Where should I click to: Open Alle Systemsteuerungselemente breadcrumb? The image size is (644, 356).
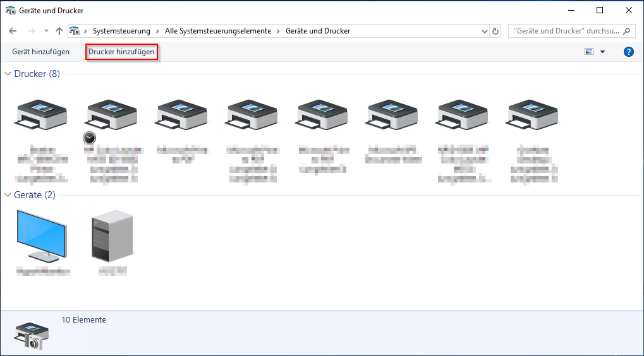(x=217, y=31)
